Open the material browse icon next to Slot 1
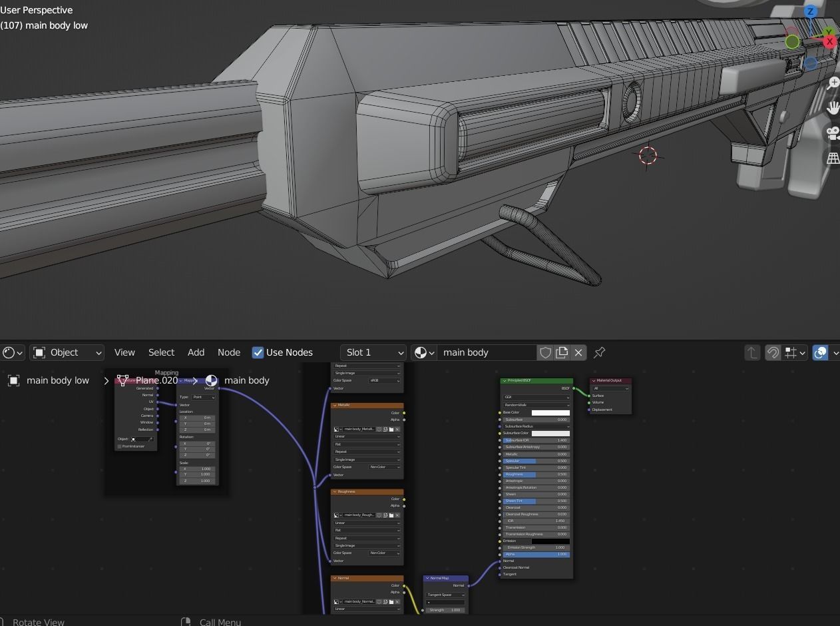Screen dimensions: 840x626 tap(424, 352)
